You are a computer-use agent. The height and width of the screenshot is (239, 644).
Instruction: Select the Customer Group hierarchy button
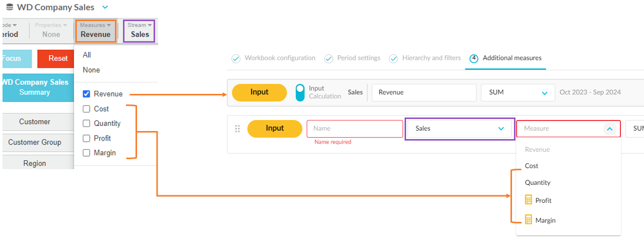(x=35, y=143)
